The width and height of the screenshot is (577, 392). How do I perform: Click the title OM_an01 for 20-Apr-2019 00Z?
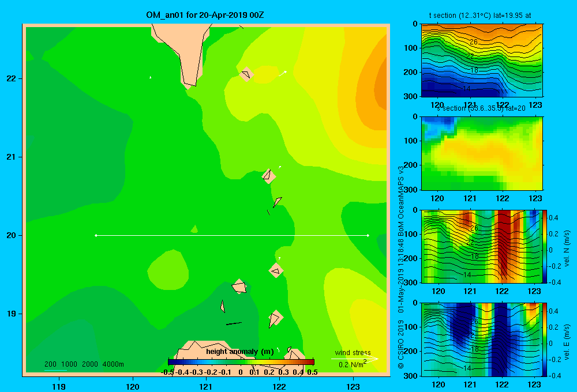pyautogui.click(x=205, y=15)
